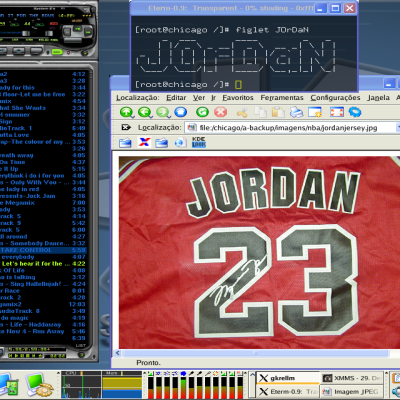Select playlist track 'Megamix' with duration 7:00
Image resolution: width=400 pixels, height=400 pixels.
click(x=43, y=203)
